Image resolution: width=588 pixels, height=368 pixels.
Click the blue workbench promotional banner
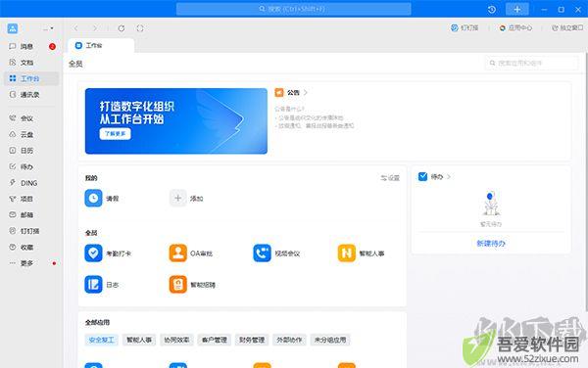coord(176,121)
